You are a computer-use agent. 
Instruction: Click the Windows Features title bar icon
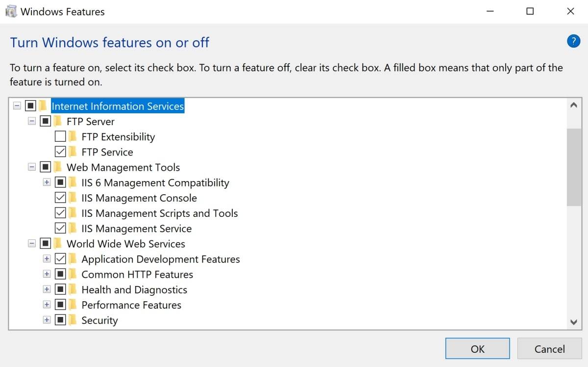[x=11, y=11]
